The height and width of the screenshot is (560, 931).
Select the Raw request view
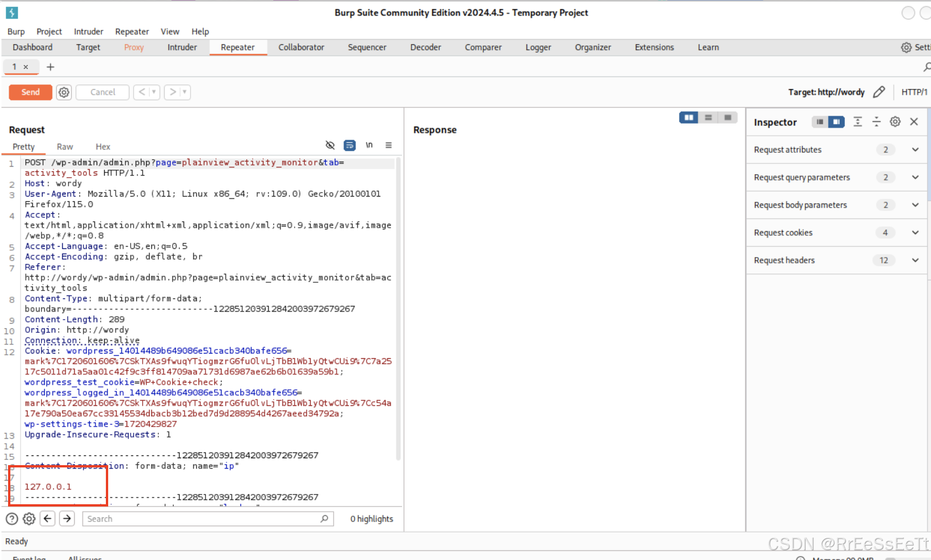65,147
